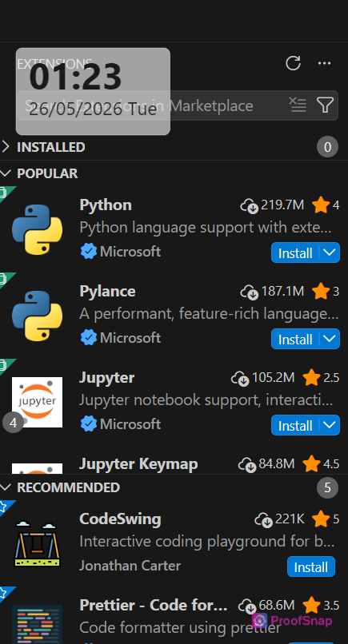This screenshot has width=348, height=644.
Task: Click the CodeSwing swing icon
Action: 37,543
